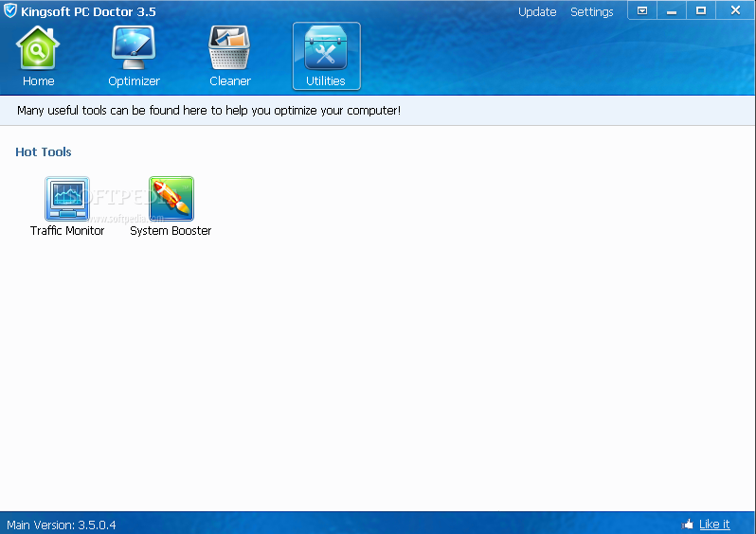Open the title bar dropdown menu button
The height and width of the screenshot is (534, 756).
coord(642,10)
